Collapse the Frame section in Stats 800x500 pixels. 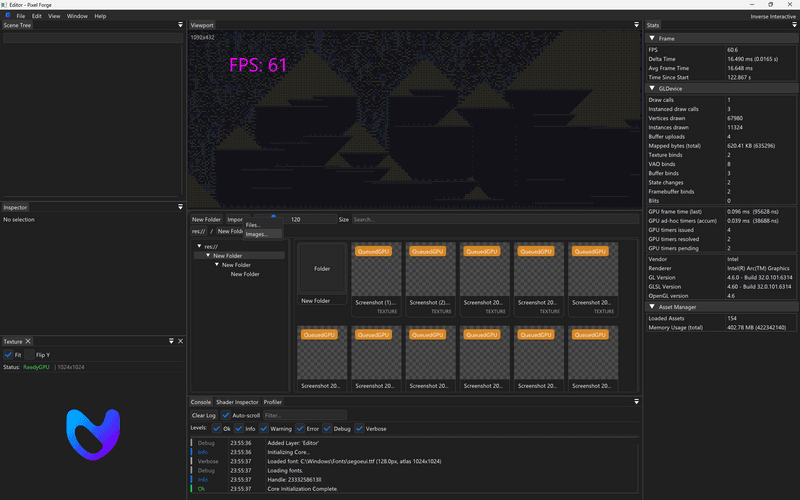click(652, 38)
